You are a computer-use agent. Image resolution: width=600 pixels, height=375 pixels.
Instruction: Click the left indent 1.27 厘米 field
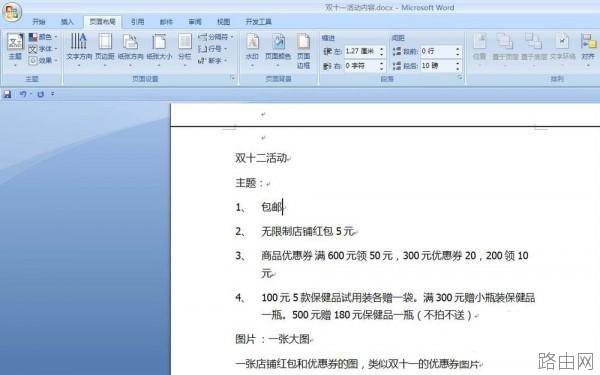(x=361, y=51)
